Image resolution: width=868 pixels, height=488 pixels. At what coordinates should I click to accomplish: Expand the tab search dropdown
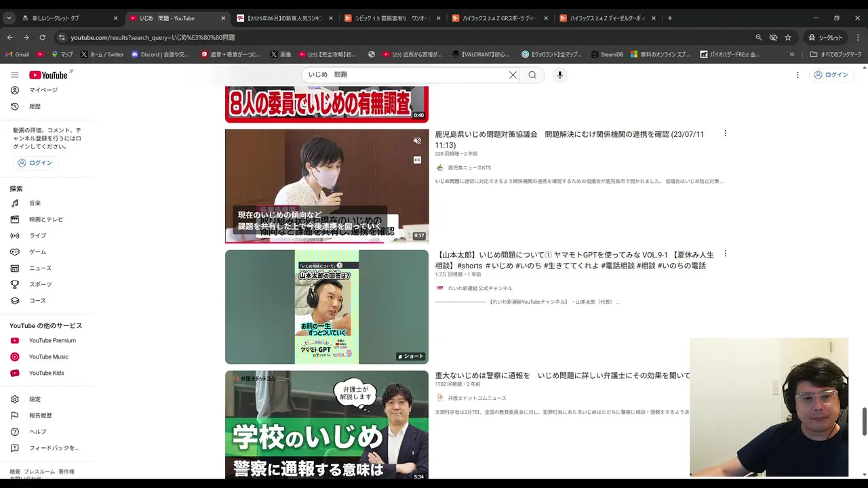click(9, 18)
